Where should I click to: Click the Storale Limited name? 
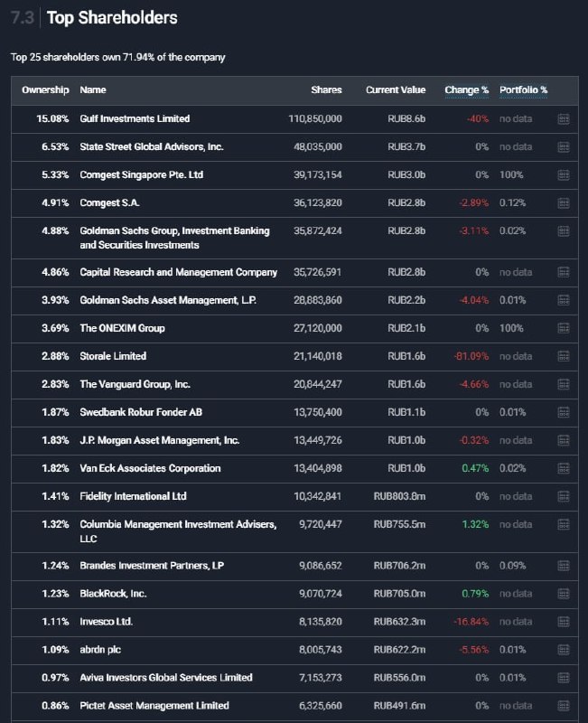[113, 356]
